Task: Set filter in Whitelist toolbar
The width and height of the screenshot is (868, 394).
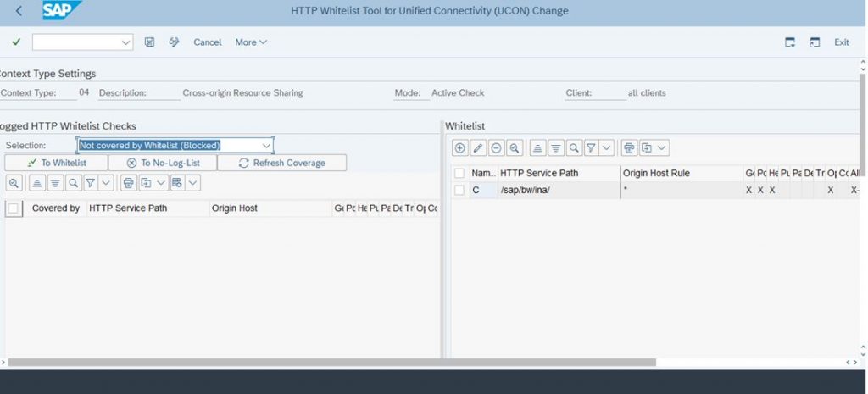Action: tap(592, 147)
